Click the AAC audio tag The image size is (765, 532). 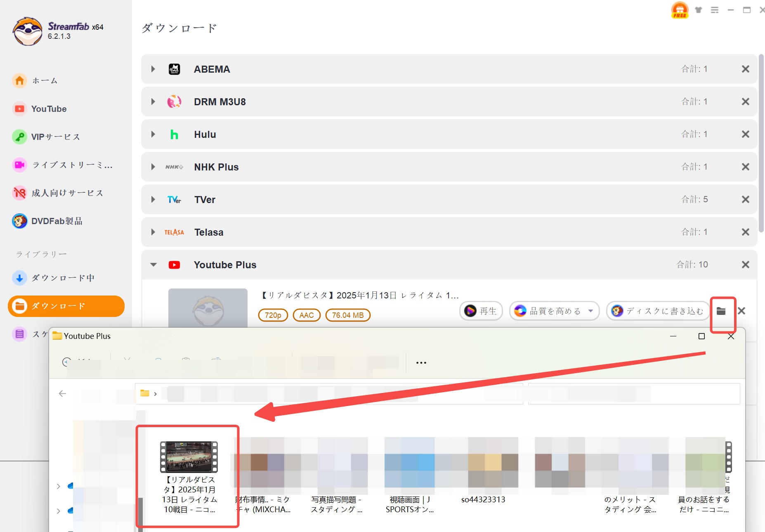coord(307,315)
